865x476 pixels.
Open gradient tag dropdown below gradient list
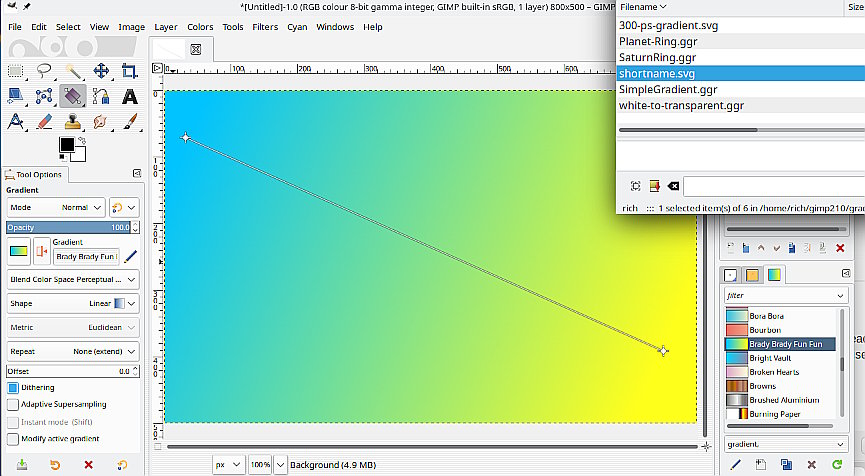pyautogui.click(x=786, y=444)
